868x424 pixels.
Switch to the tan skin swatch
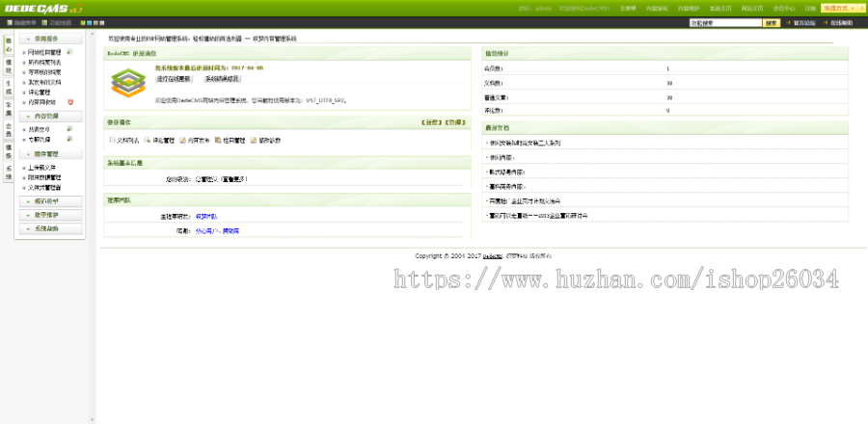tap(95, 23)
